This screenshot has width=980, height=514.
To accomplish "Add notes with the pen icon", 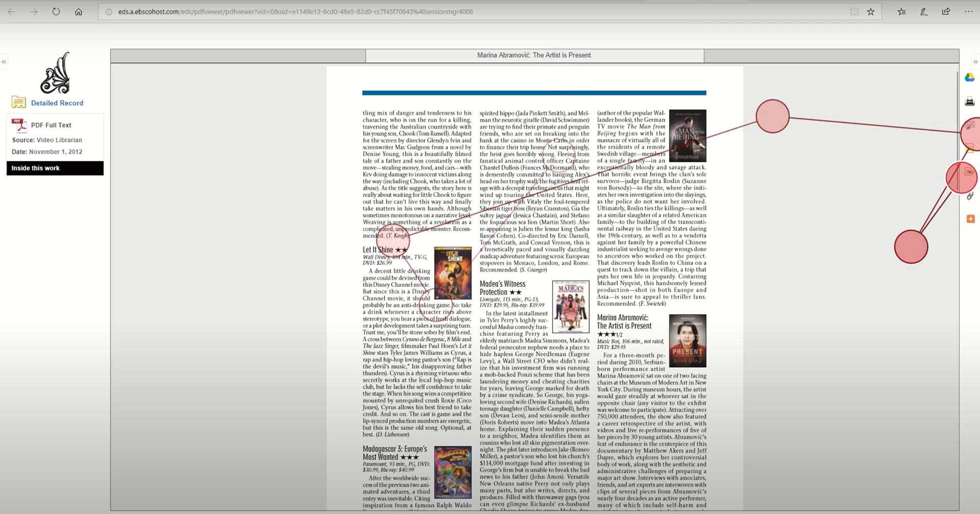I will pos(924,12).
